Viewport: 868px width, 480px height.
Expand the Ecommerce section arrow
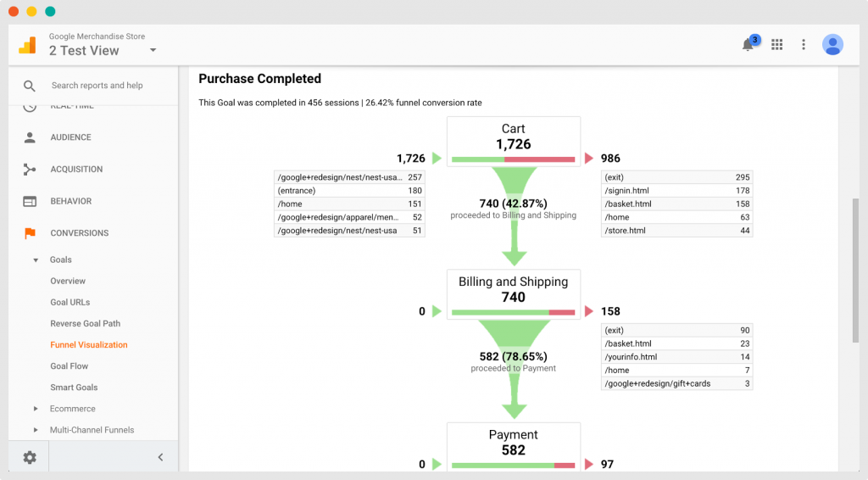36,409
